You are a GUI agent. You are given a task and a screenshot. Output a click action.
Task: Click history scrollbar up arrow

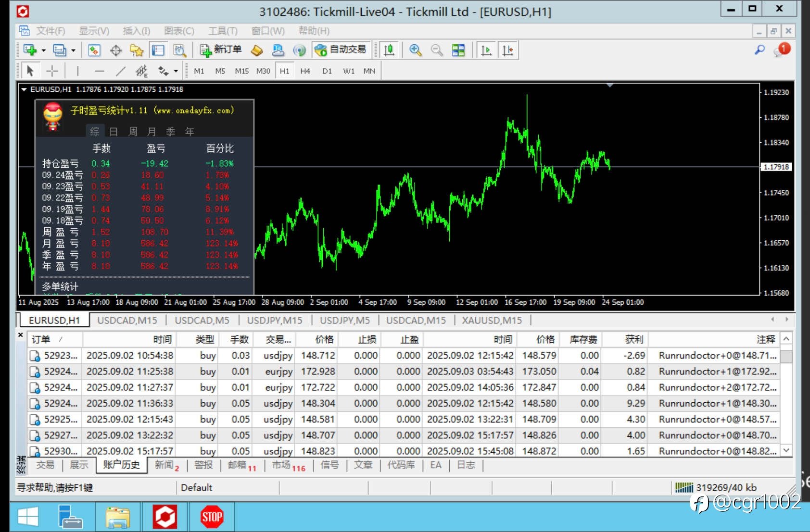[x=786, y=339]
